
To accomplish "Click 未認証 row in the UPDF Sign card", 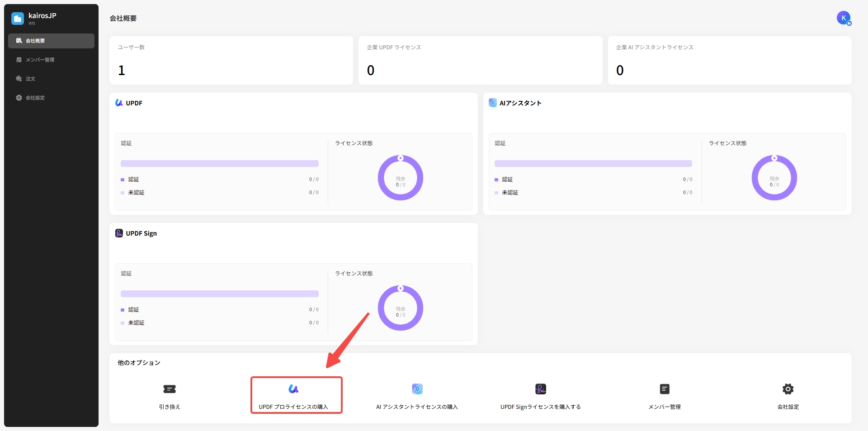I will point(220,323).
